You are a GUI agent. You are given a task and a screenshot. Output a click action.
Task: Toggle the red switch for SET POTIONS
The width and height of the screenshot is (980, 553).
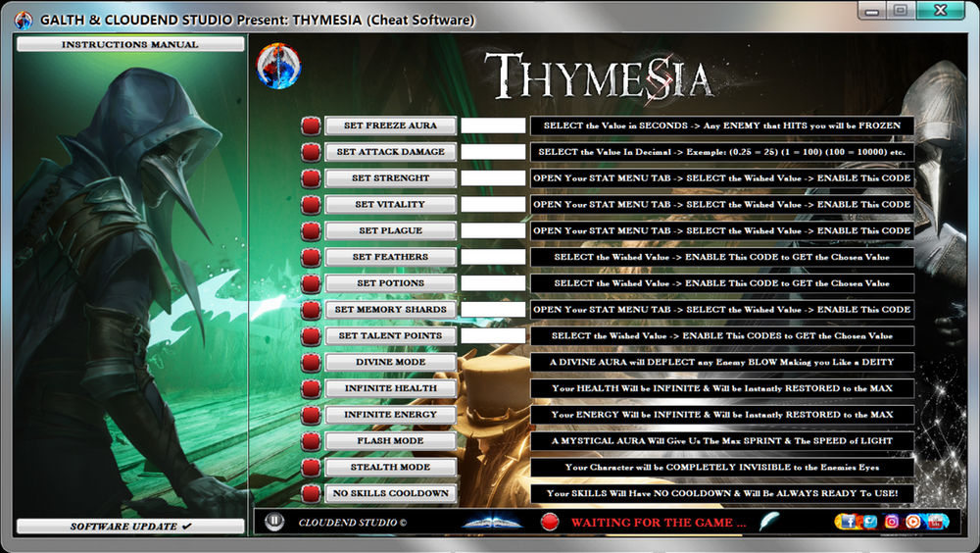pyautogui.click(x=311, y=283)
